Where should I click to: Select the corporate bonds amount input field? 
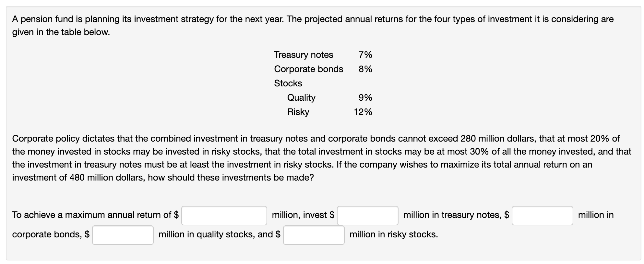[543, 215]
